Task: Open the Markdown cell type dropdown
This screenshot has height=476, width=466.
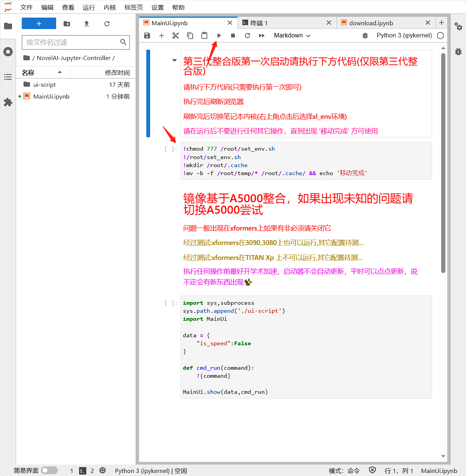Action: 292,36
